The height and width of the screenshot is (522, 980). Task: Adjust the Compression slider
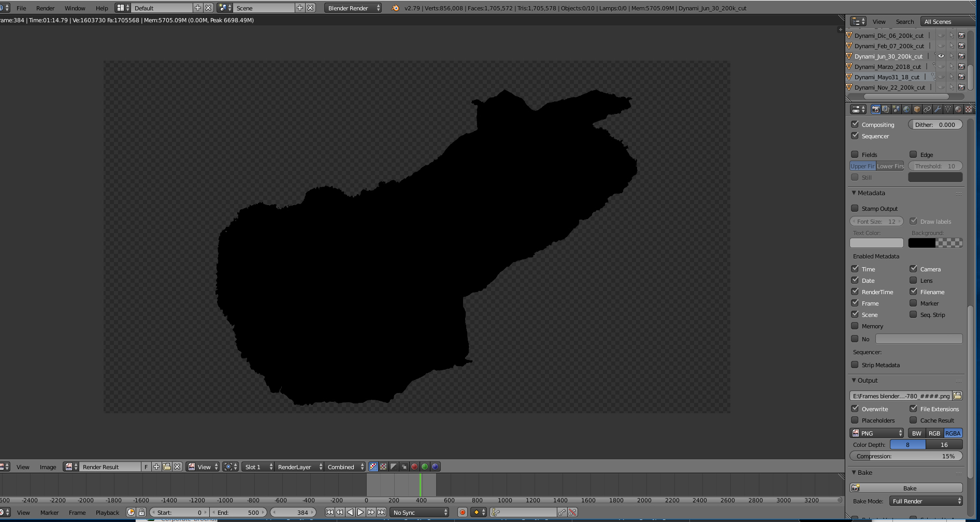click(x=906, y=456)
